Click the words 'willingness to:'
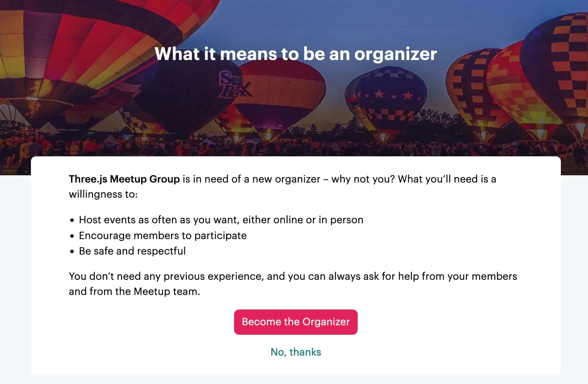Screen dimensions: 588x384 click(x=103, y=194)
